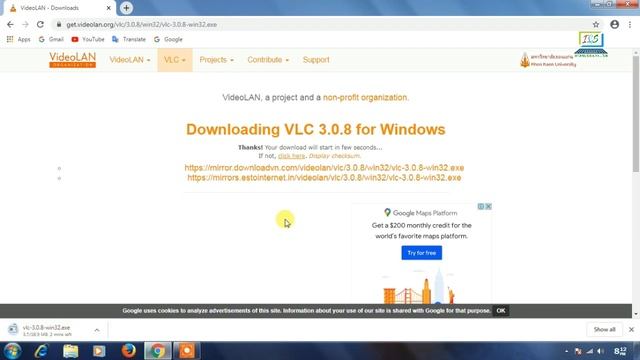Click the scrollbar down arrow
The image size is (640, 360).
coord(636,314)
